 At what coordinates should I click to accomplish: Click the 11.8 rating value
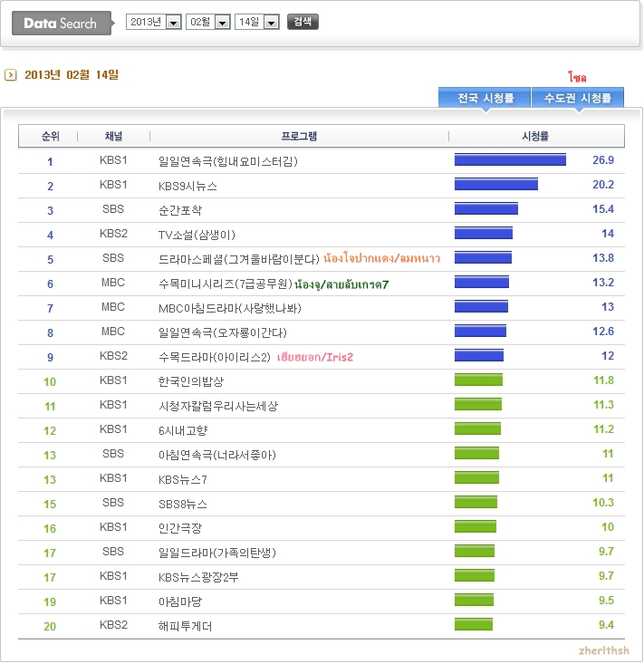click(603, 380)
